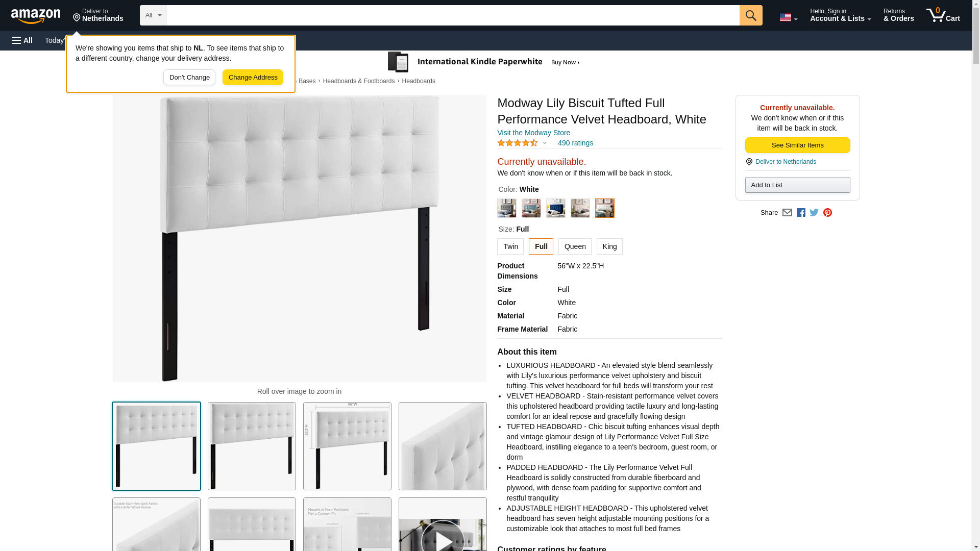This screenshot has height=551, width=980.
Task: Play the product video thumbnail
Action: pyautogui.click(x=443, y=524)
